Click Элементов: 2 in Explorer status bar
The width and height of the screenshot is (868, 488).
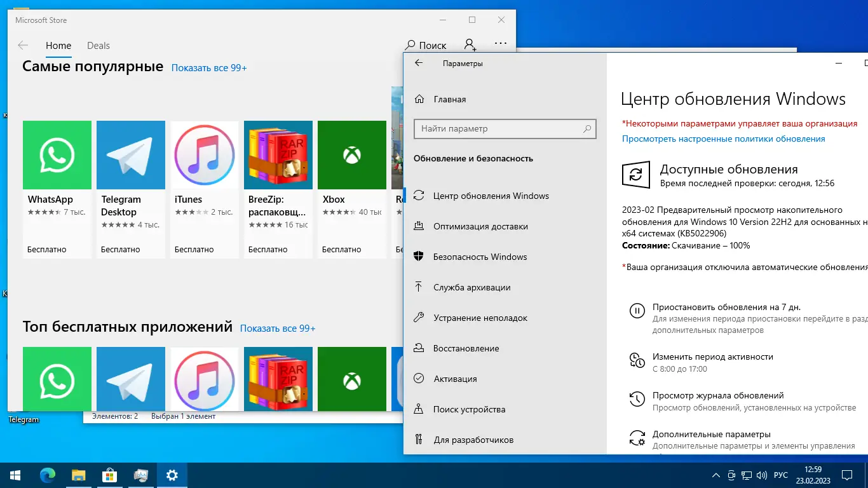[115, 416]
